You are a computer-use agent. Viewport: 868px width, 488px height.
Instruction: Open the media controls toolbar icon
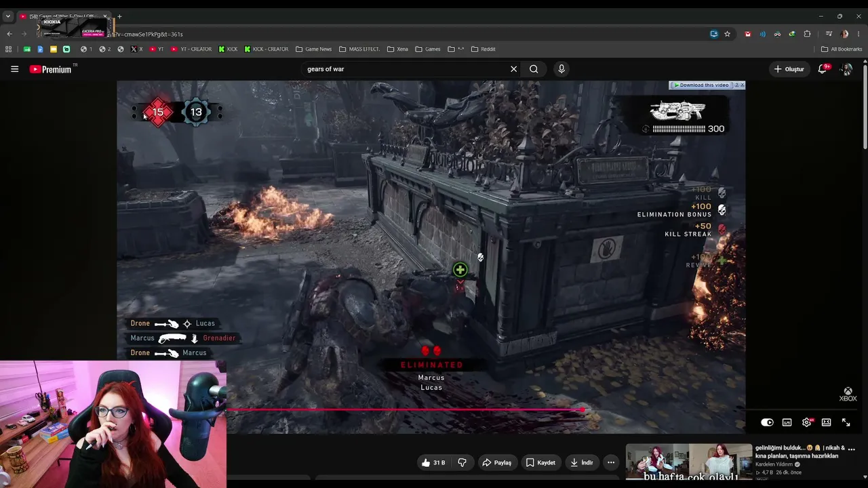tap(829, 34)
